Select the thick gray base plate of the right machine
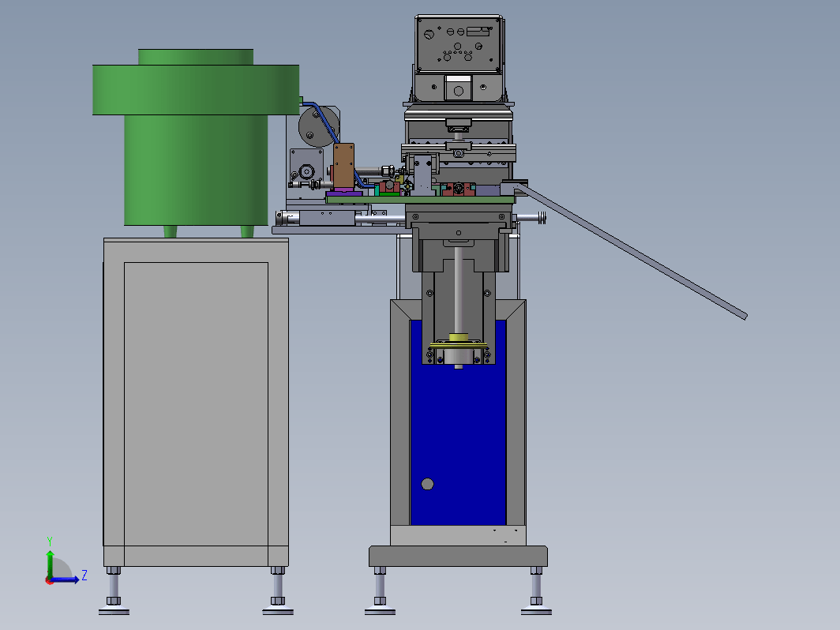The width and height of the screenshot is (840, 630). click(x=458, y=556)
